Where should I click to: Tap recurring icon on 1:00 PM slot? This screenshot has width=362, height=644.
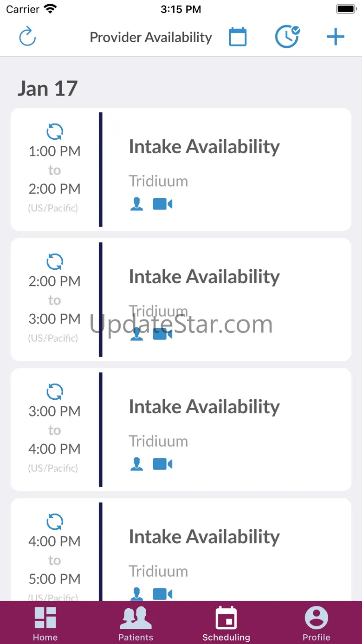tap(55, 132)
